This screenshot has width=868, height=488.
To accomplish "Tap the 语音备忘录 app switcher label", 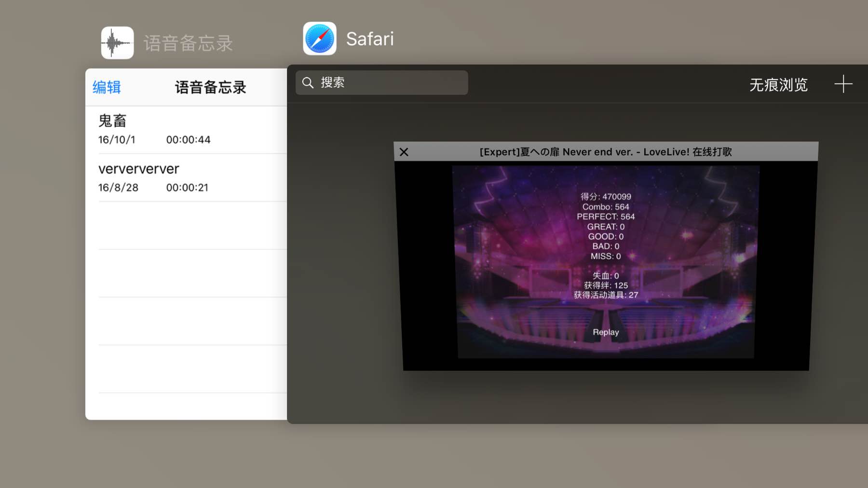I will coord(188,43).
